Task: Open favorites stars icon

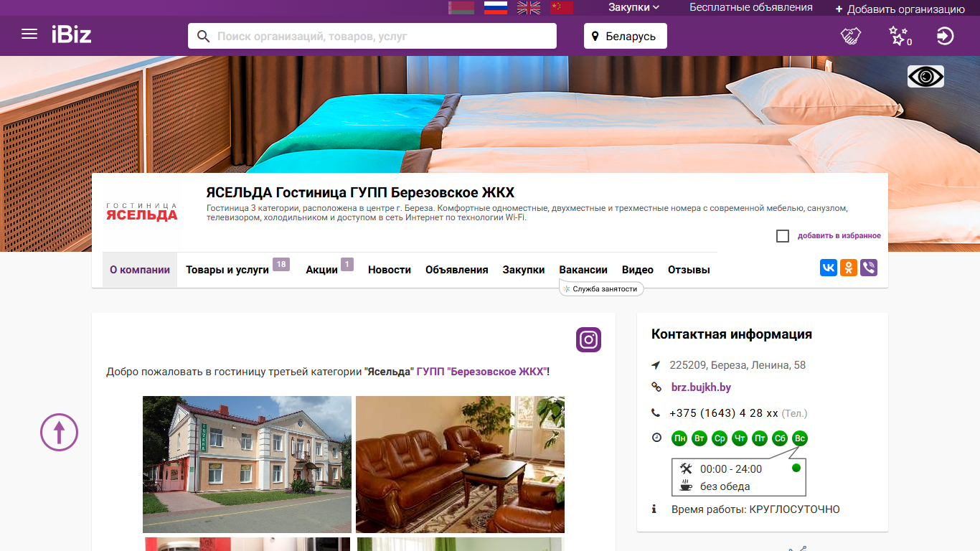Action: pyautogui.click(x=899, y=36)
